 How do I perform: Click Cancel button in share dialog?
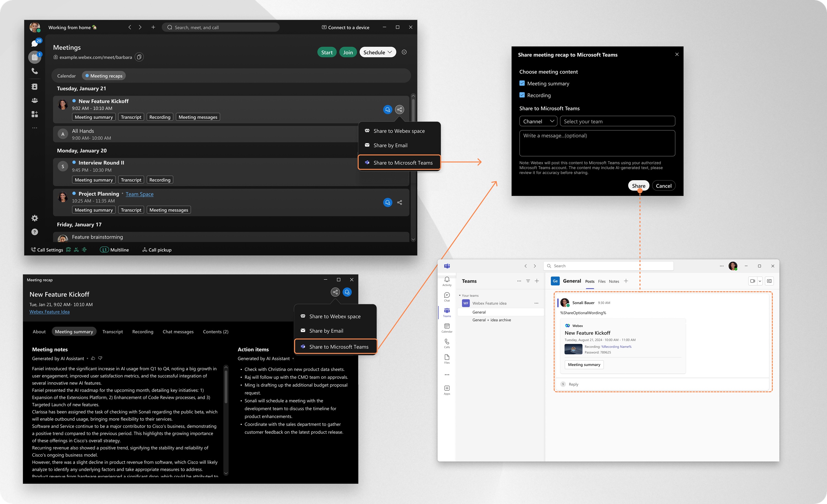pos(663,186)
